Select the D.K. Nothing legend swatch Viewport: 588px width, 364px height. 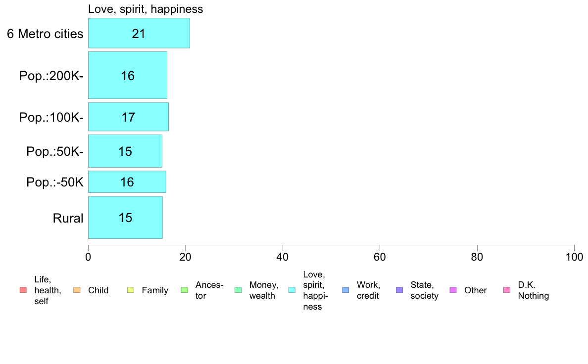pyautogui.click(x=507, y=290)
